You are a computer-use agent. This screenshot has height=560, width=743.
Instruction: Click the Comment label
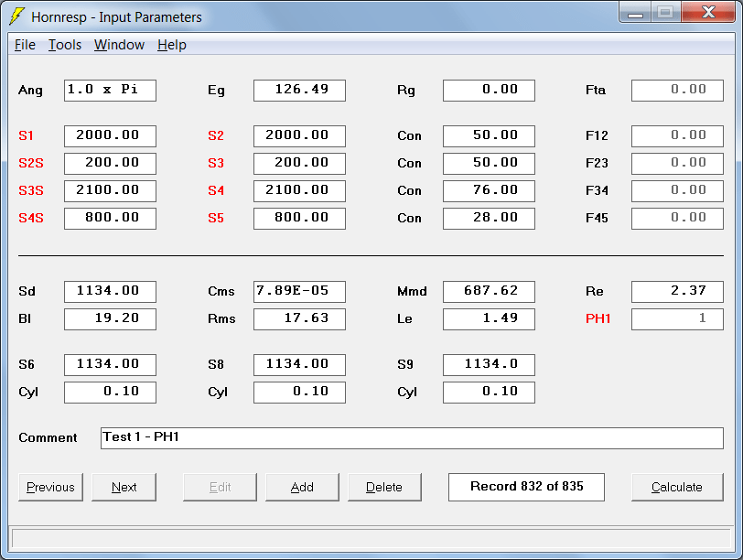click(x=48, y=437)
